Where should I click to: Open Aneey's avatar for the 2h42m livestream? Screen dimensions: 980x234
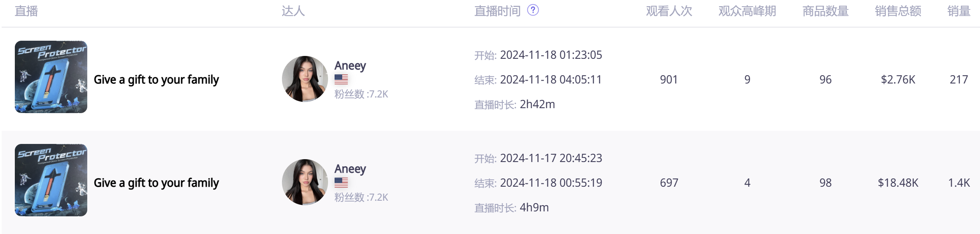305,79
